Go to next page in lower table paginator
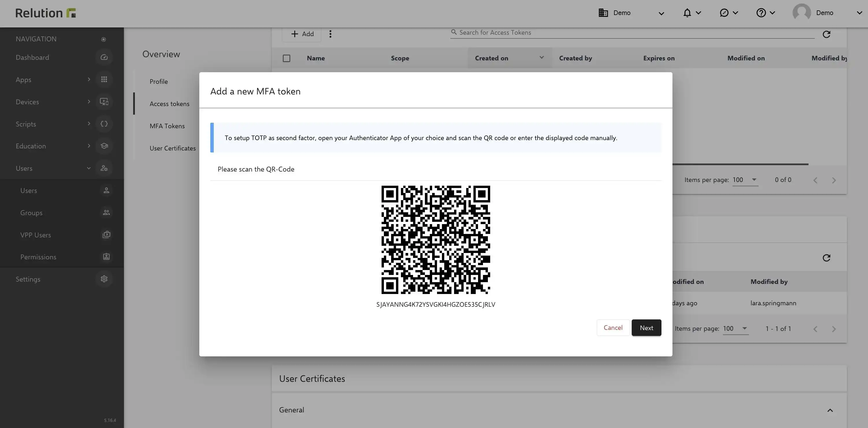The image size is (868, 428). coord(834,329)
